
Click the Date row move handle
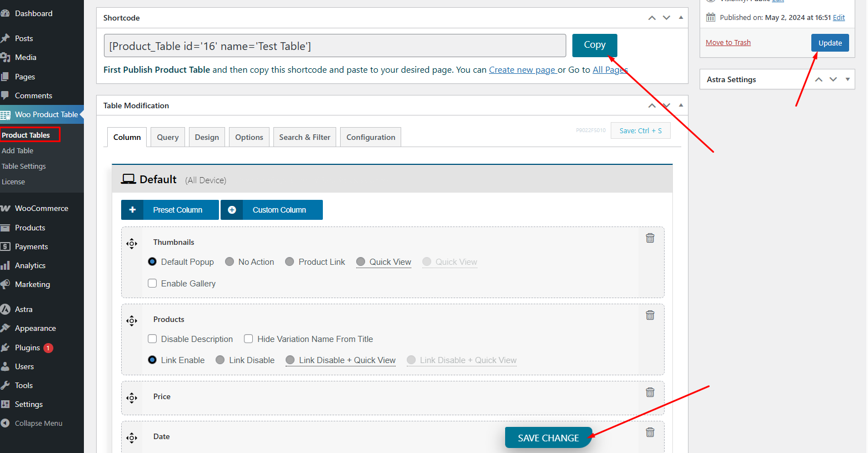[132, 438]
